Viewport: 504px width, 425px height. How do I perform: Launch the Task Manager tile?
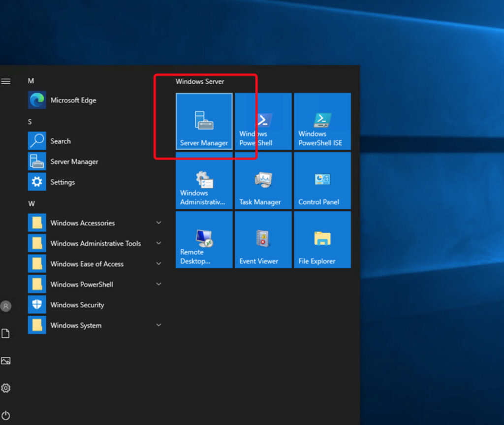[x=263, y=180]
